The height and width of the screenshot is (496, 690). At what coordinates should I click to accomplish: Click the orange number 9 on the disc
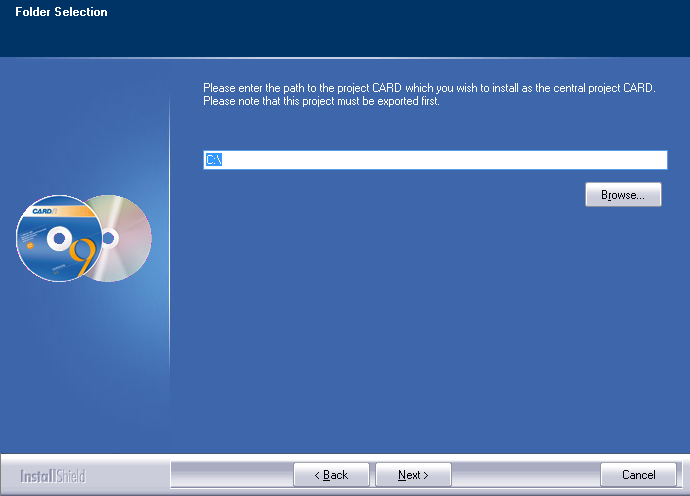pos(83,257)
